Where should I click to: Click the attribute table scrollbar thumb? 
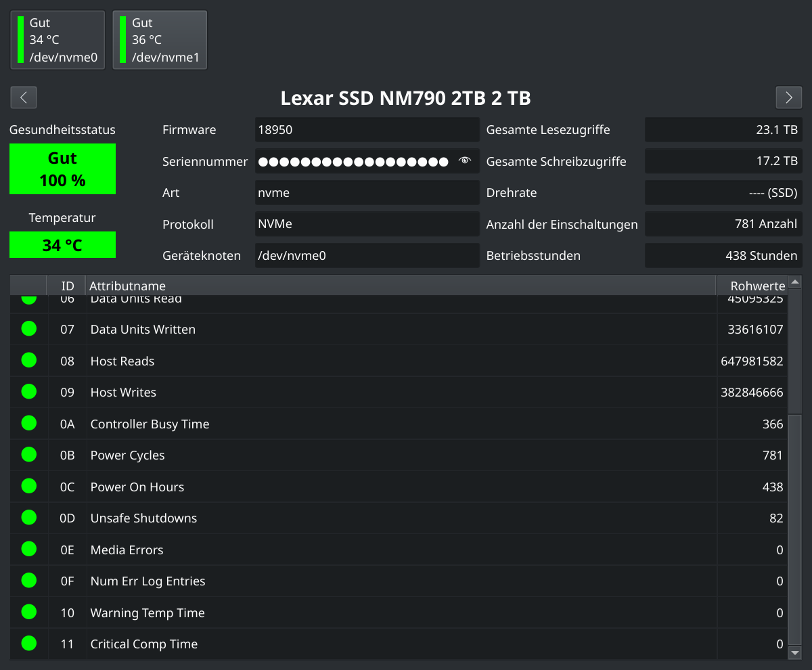pyautogui.click(x=795, y=530)
